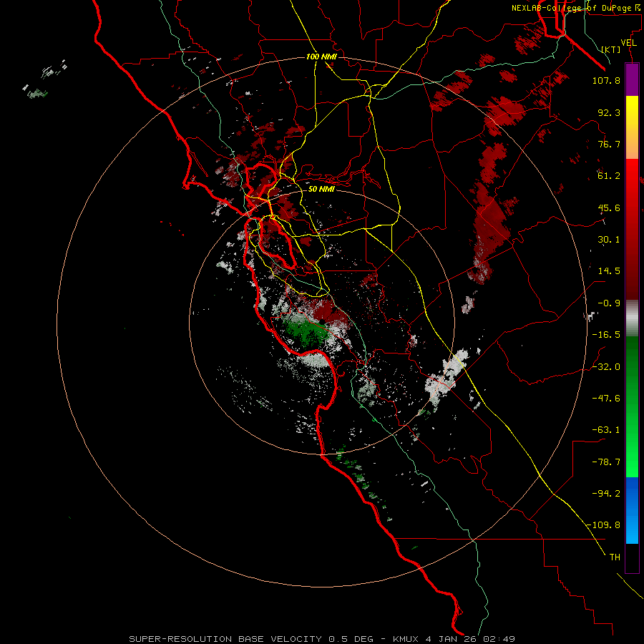The width and height of the screenshot is (644, 644).
Task: Click the -78.7 velocity scale value
Action: pyautogui.click(x=606, y=462)
